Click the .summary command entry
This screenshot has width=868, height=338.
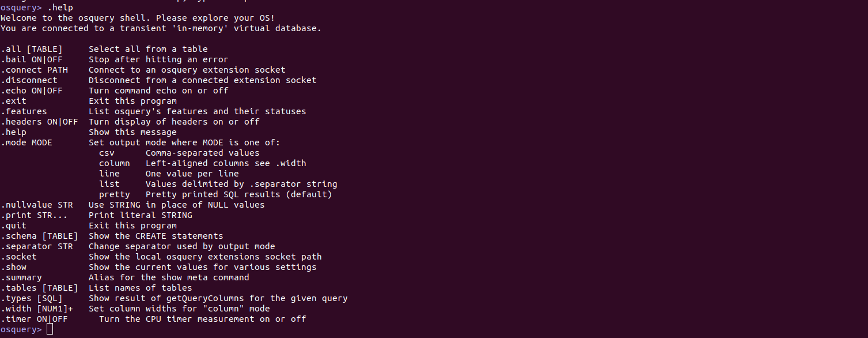(x=21, y=277)
